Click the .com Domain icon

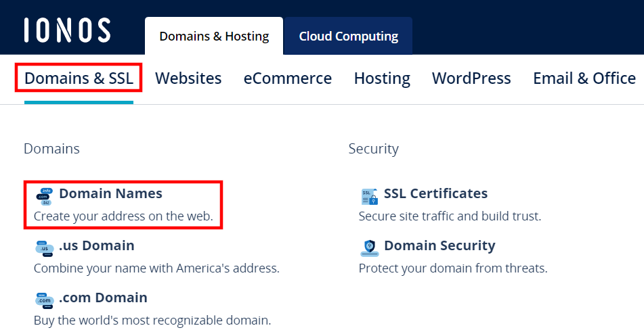click(45, 299)
